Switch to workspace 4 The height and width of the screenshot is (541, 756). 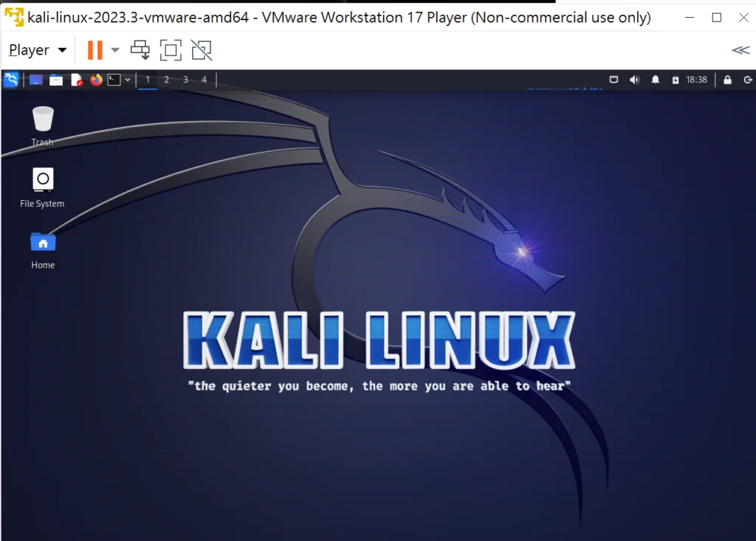tap(204, 80)
